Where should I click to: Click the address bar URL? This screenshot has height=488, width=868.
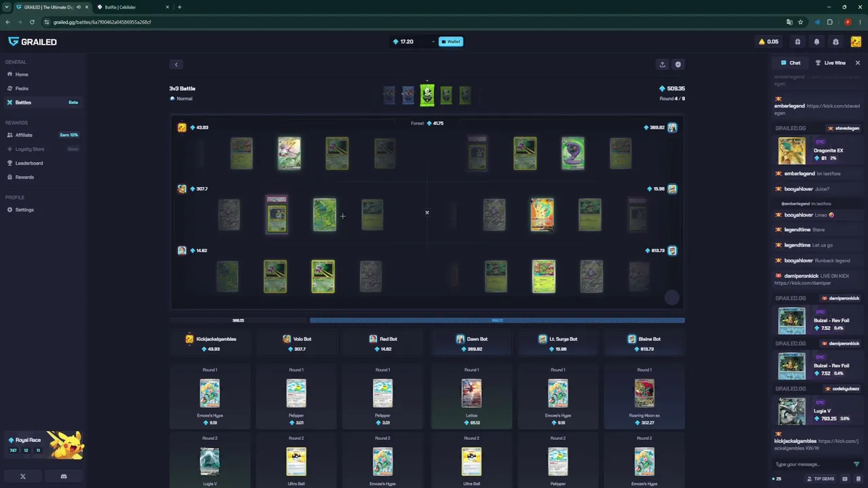(102, 22)
